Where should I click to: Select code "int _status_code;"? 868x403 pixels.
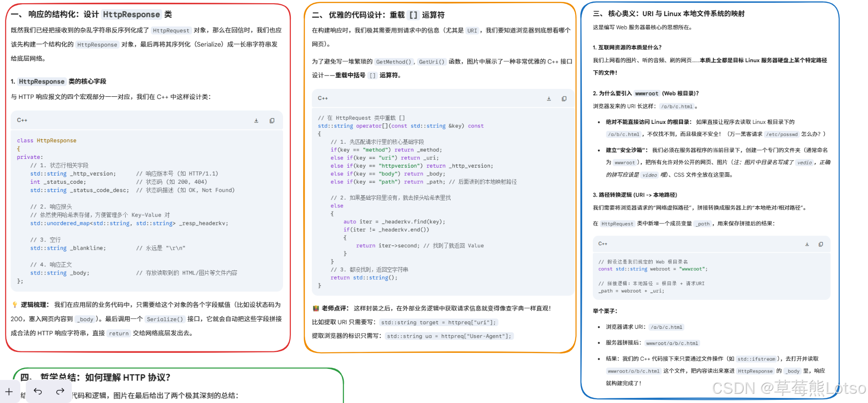pyautogui.click(x=58, y=182)
